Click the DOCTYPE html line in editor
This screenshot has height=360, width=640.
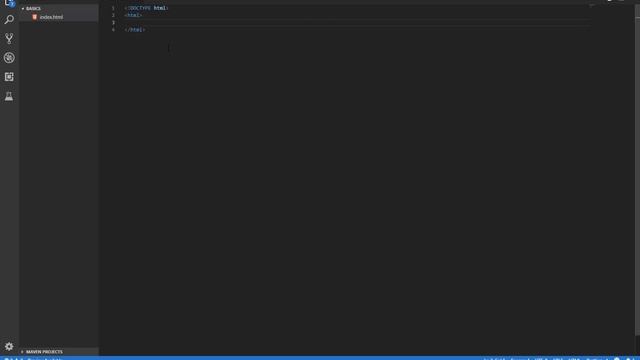click(146, 8)
